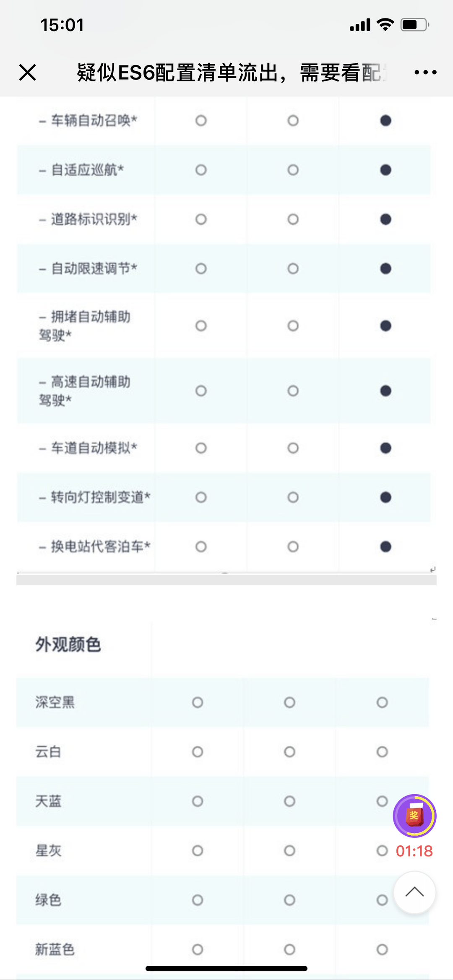Tap the cellular signal bars icon
The image size is (453, 980).
click(x=360, y=25)
